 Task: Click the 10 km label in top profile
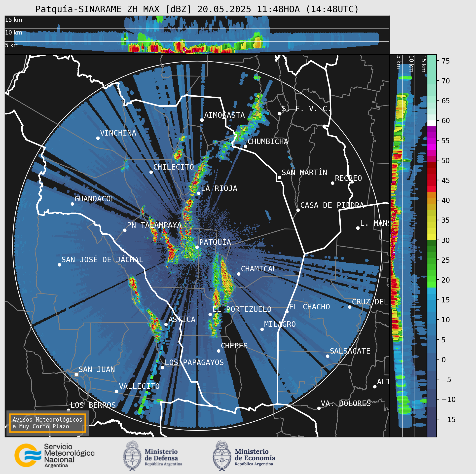(14, 33)
